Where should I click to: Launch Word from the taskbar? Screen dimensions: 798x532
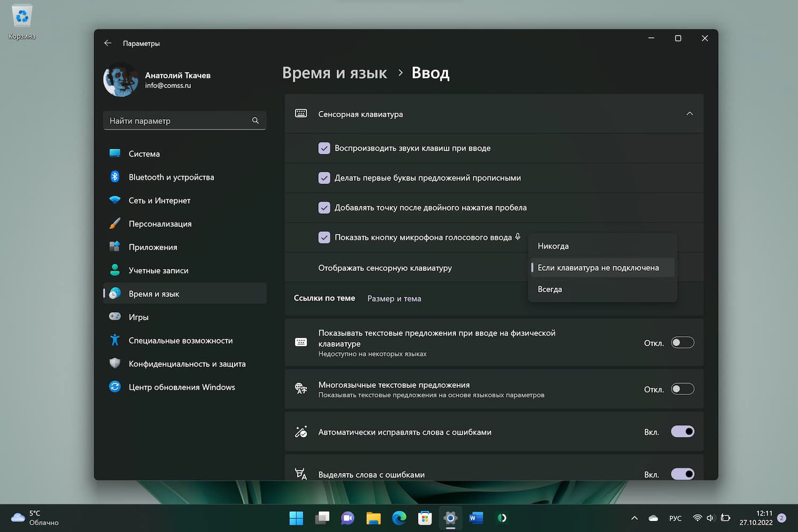[x=476, y=518]
